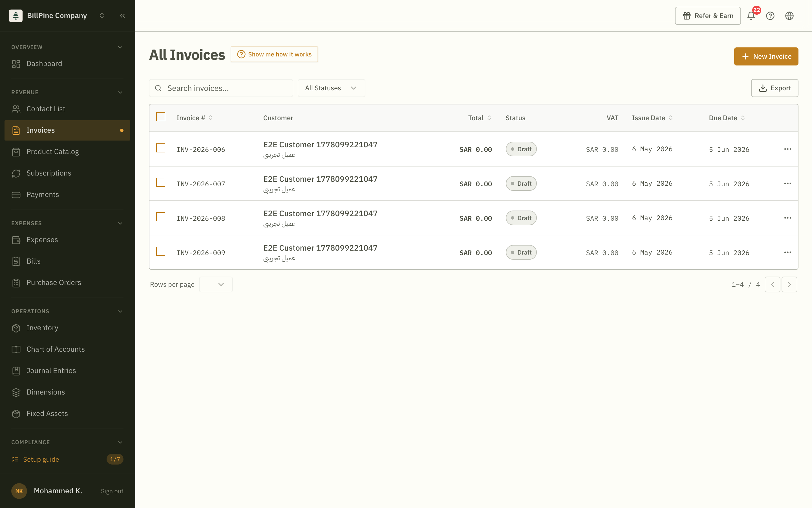Open Invoices in the sidebar
Viewport: 812px width, 508px height.
click(67, 130)
